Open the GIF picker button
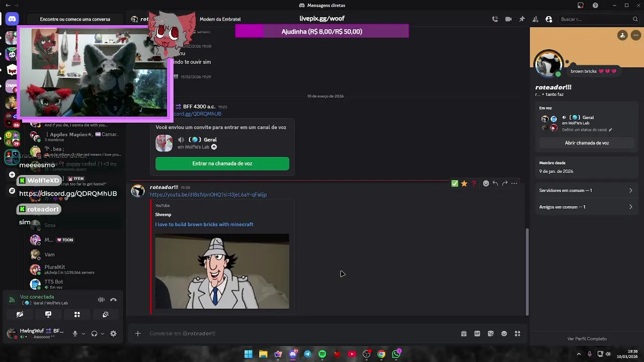Image resolution: width=644 pixels, height=362 pixels. pyautogui.click(x=477, y=333)
